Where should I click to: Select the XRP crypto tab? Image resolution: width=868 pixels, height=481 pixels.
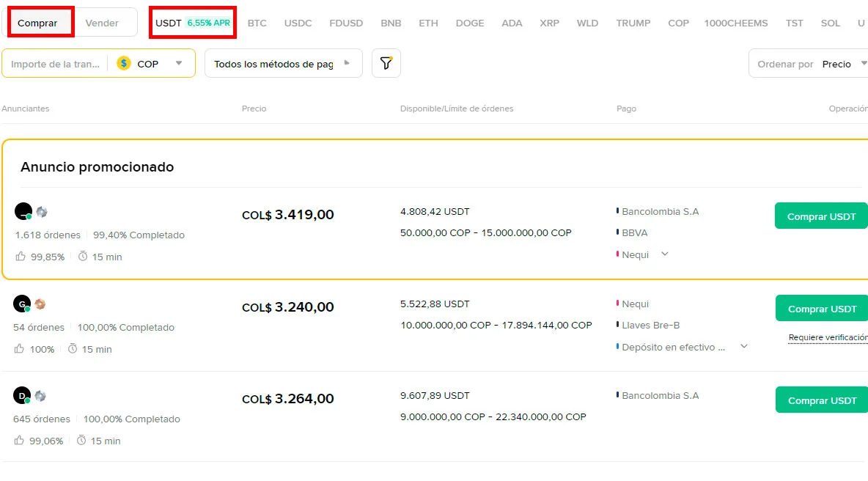(550, 23)
